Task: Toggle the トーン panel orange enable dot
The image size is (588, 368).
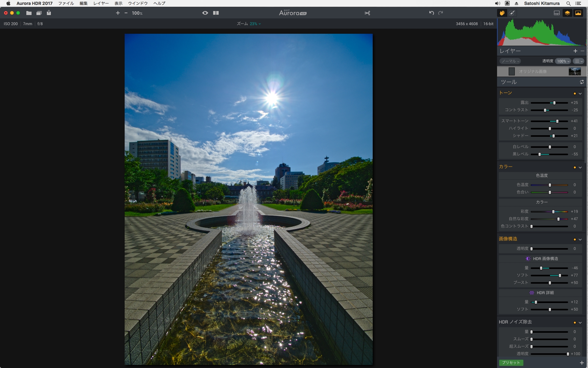Action: point(575,94)
